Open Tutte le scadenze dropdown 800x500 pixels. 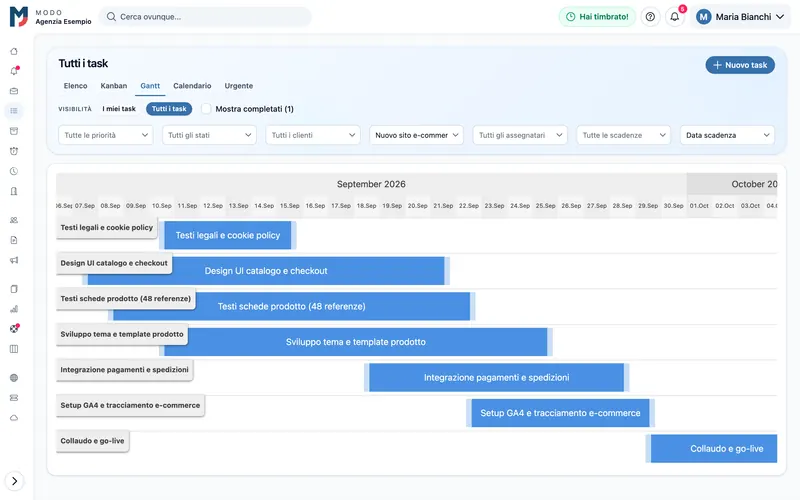pyautogui.click(x=623, y=135)
